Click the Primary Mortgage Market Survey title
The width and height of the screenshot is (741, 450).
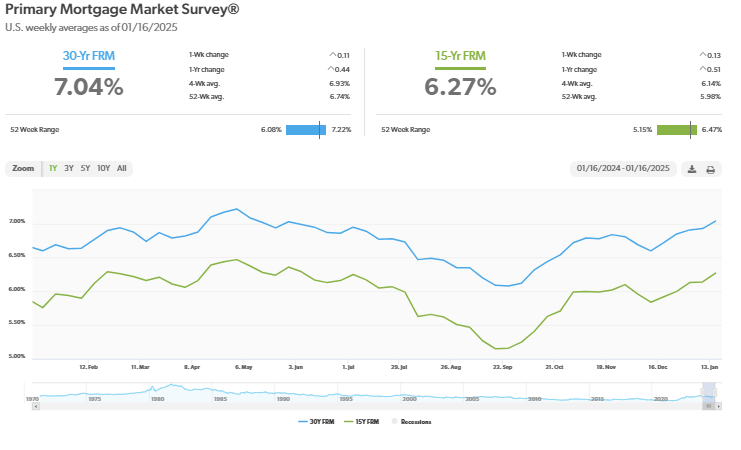tap(122, 9)
